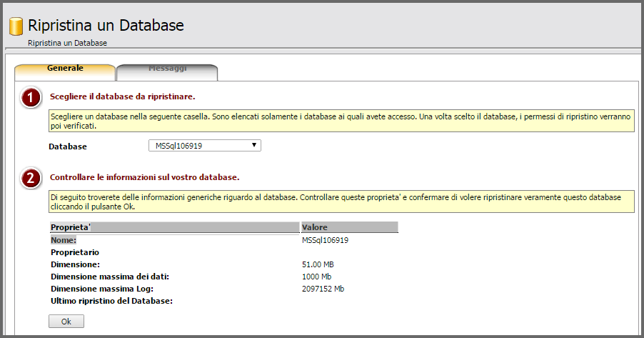Switch to the Generale tab
The width and height of the screenshot is (644, 338).
coord(65,69)
